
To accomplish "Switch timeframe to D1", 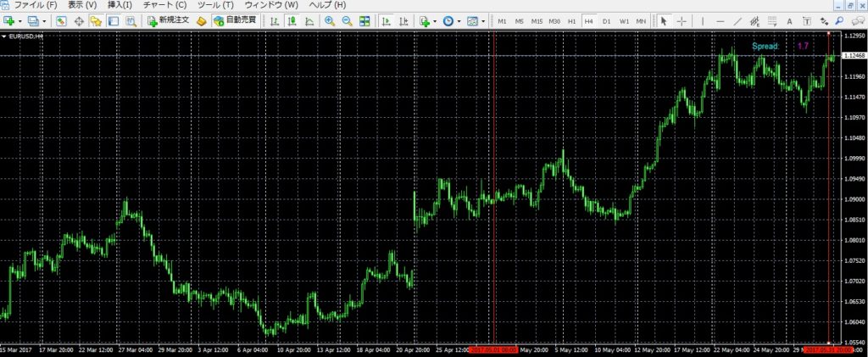I will click(x=606, y=20).
